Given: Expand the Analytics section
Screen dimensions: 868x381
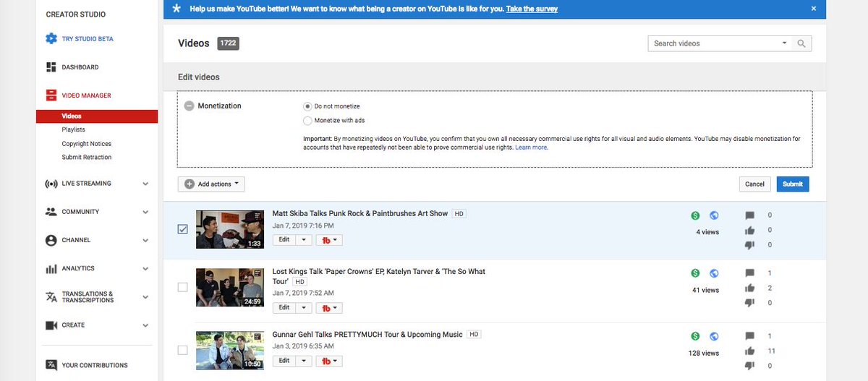Looking at the screenshot, I should (145, 268).
